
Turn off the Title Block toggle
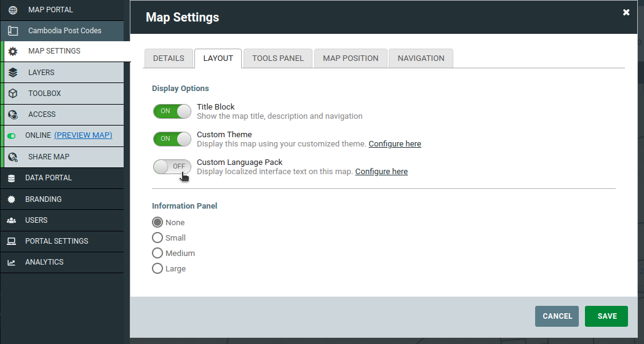tap(172, 111)
